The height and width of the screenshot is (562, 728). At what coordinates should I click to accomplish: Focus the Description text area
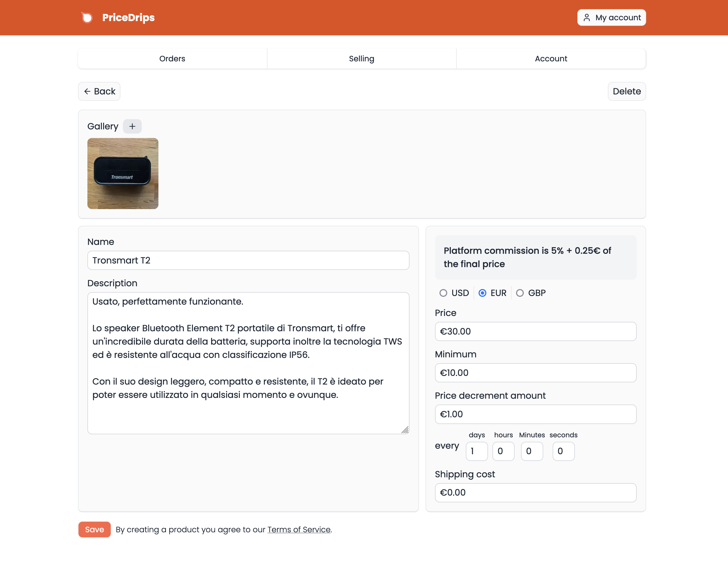click(x=248, y=363)
